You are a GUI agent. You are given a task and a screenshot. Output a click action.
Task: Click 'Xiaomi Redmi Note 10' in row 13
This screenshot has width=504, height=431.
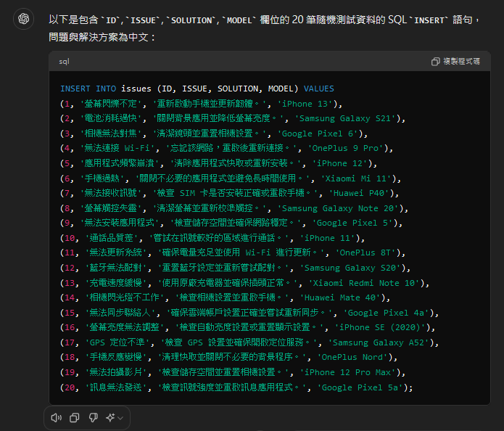(364, 284)
